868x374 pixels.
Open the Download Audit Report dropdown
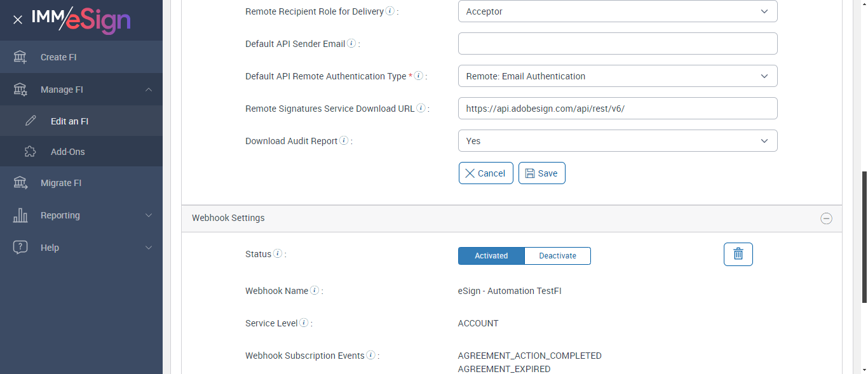click(617, 141)
